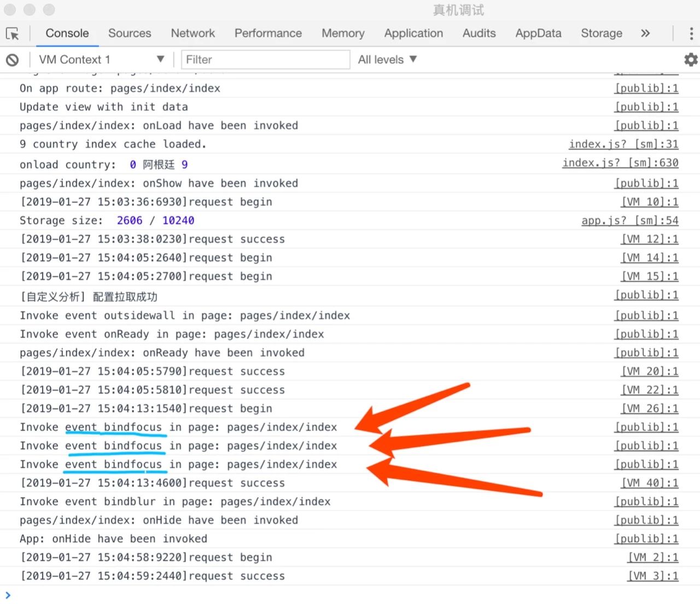Open DevTools three-dot customize menu

tap(691, 33)
